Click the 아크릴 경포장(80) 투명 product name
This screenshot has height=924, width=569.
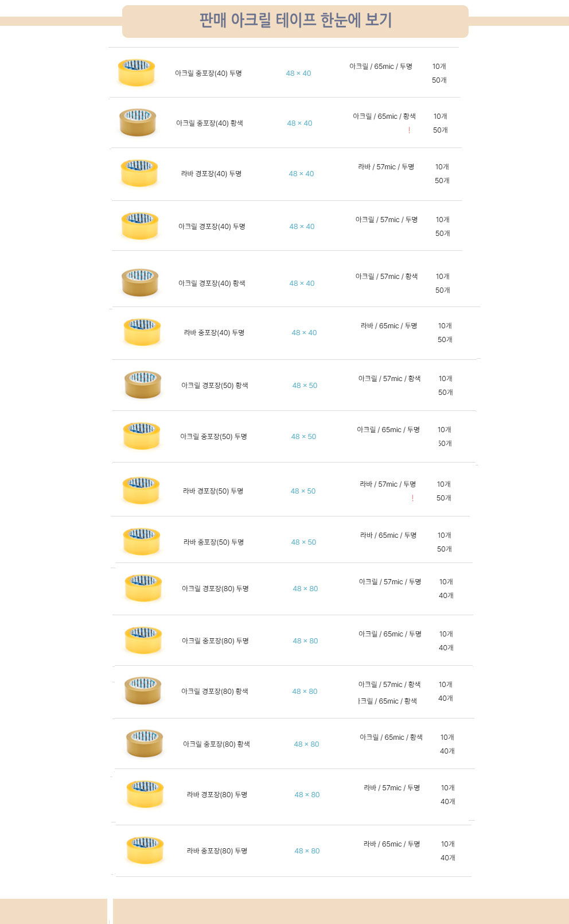(x=215, y=589)
